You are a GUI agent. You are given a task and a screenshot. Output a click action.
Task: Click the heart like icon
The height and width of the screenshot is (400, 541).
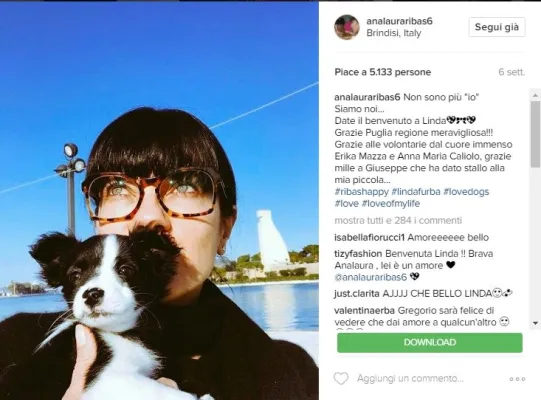(341, 379)
